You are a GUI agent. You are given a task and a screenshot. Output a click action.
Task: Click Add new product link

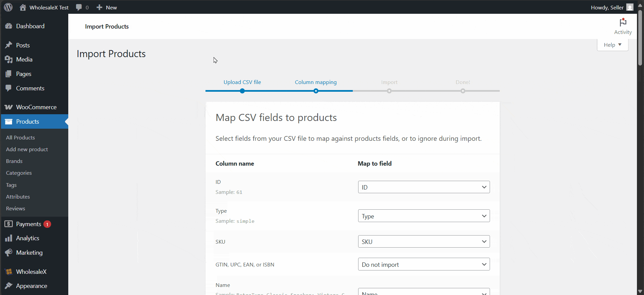point(27,149)
